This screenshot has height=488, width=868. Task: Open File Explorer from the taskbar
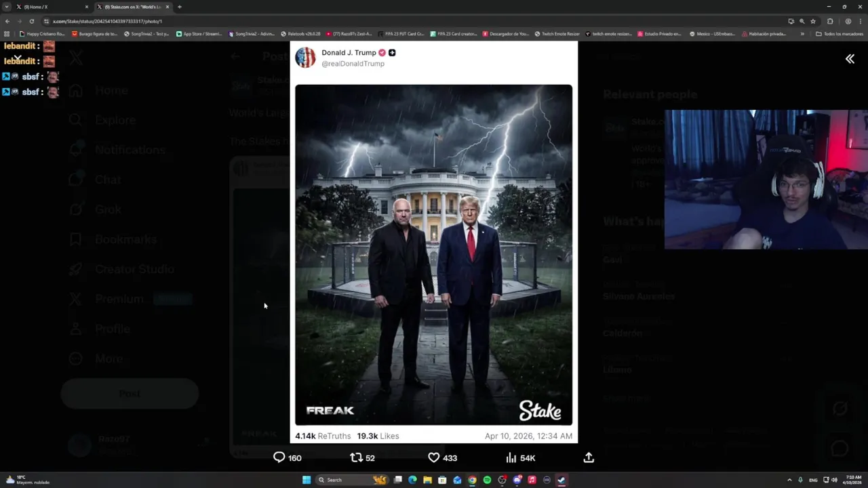point(427,480)
